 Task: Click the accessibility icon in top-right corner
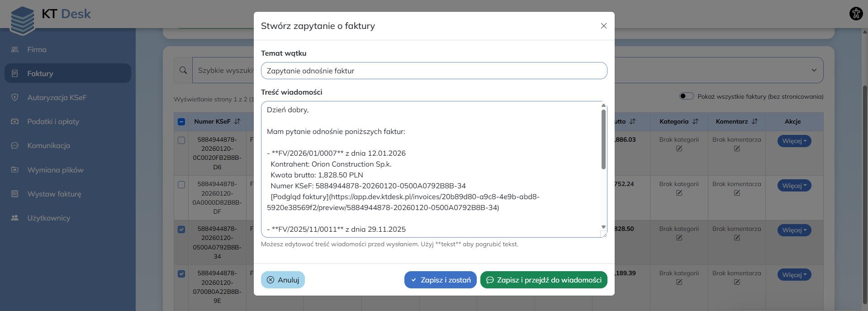[x=856, y=14]
